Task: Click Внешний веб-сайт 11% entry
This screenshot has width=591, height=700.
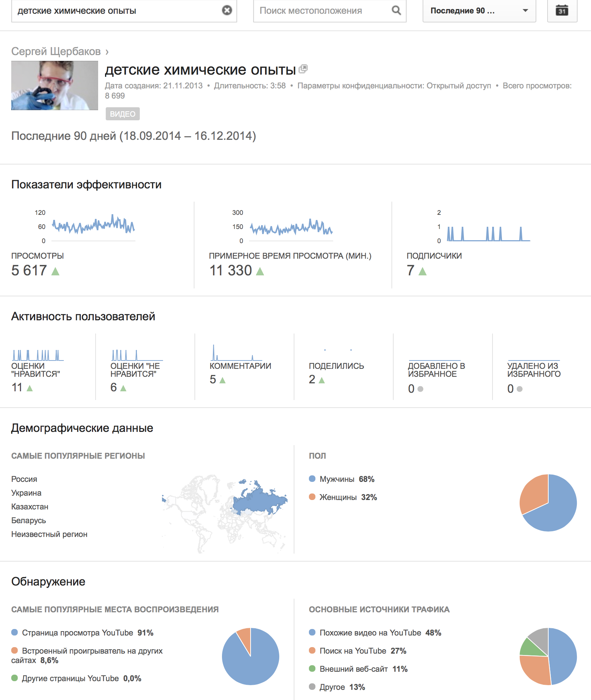Action: click(x=359, y=669)
